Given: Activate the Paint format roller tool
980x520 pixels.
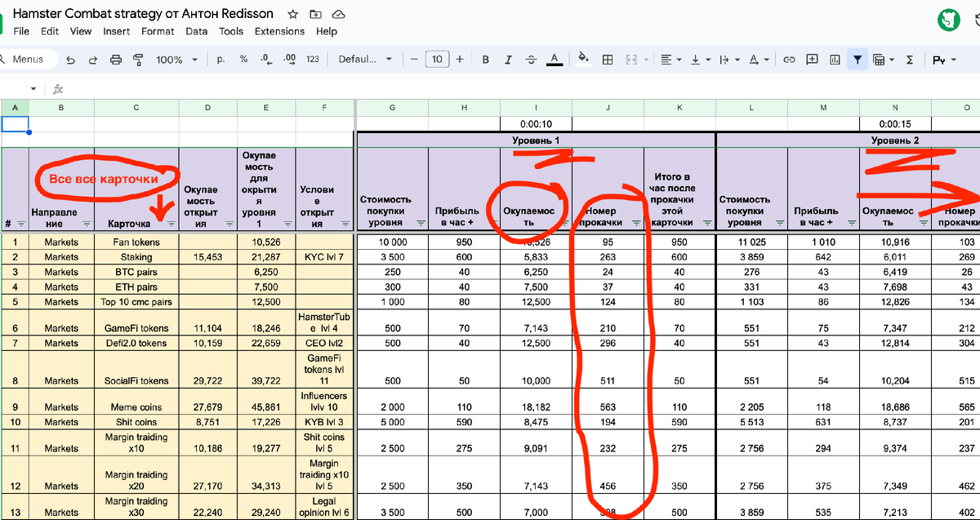Looking at the screenshot, I should 137,60.
